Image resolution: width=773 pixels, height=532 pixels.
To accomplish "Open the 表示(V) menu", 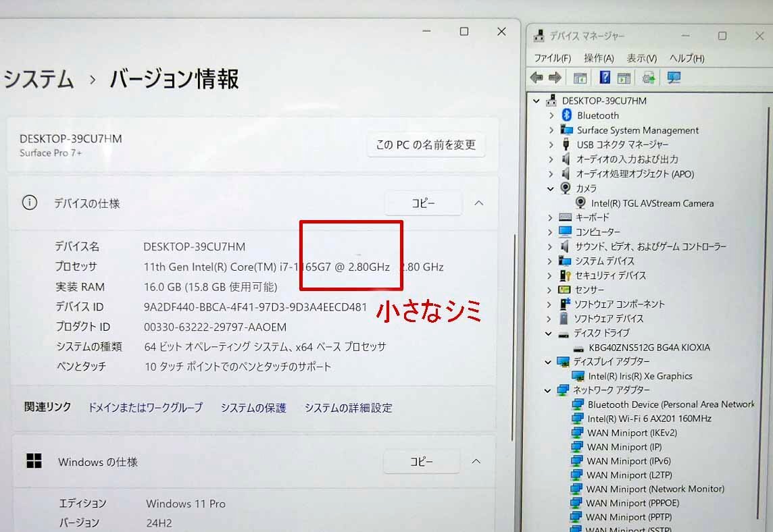I will [641, 58].
